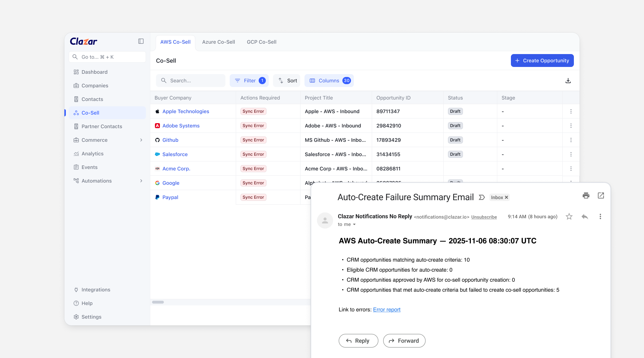Open Apple Technologies company link
Viewport: 644px width, 358px height.
tap(186, 111)
